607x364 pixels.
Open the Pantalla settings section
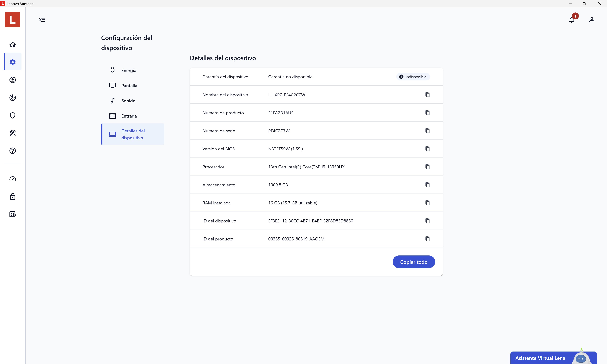pos(133,86)
